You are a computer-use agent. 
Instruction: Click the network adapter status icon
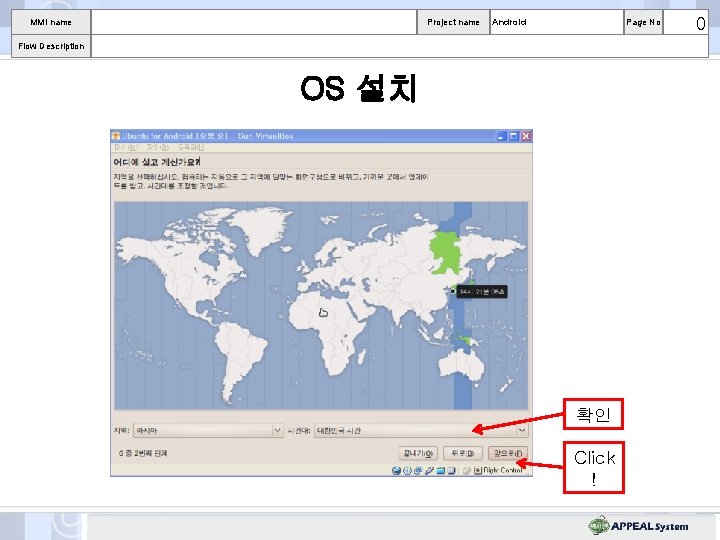418,471
